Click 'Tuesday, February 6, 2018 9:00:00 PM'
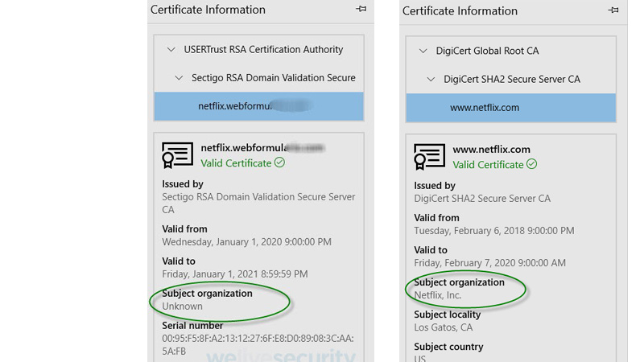 pos(494,231)
